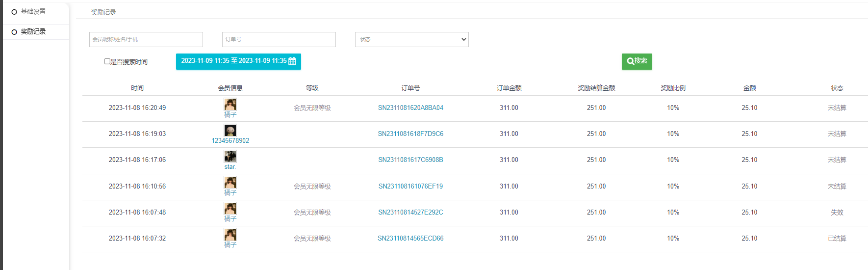Click the magnifier icon on search button
Image resolution: width=868 pixels, height=270 pixels.
(x=630, y=61)
